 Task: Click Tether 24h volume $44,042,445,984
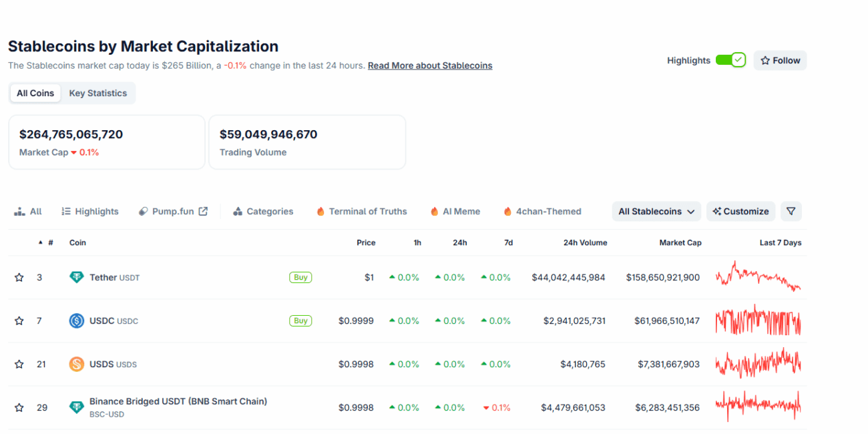(x=569, y=277)
